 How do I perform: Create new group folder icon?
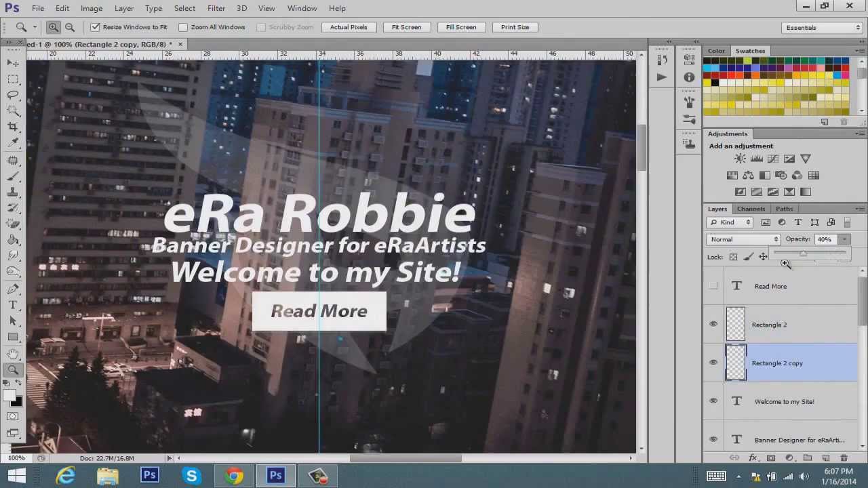pyautogui.click(x=808, y=458)
